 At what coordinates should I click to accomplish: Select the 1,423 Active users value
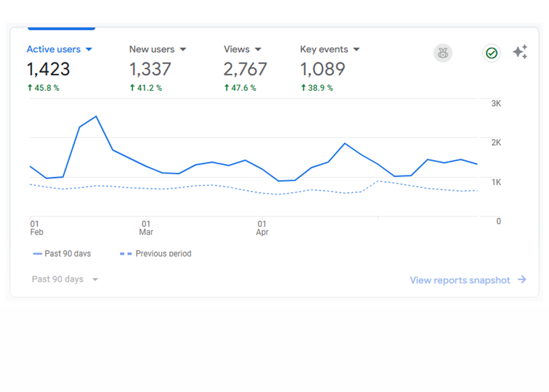[x=48, y=69]
